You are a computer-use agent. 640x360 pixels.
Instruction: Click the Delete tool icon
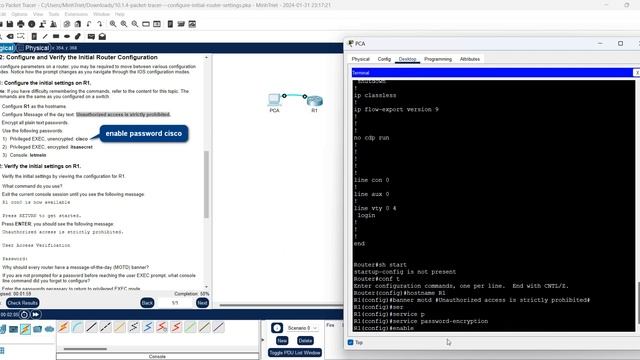coord(10,36)
